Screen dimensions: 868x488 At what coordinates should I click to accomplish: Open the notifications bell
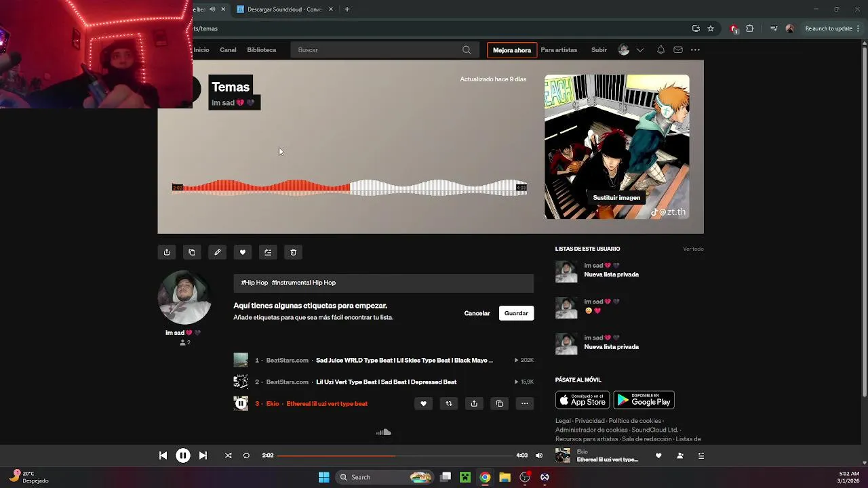tap(660, 50)
